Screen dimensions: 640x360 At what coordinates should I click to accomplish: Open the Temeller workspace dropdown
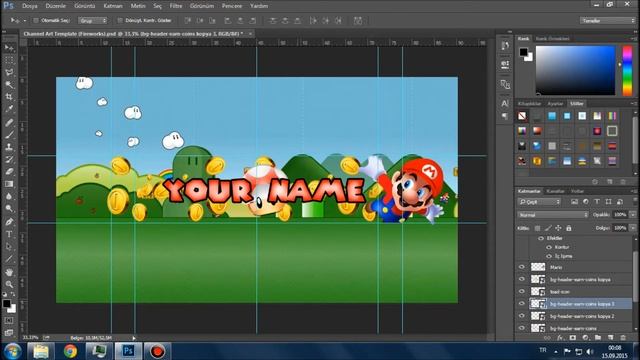tap(608, 20)
